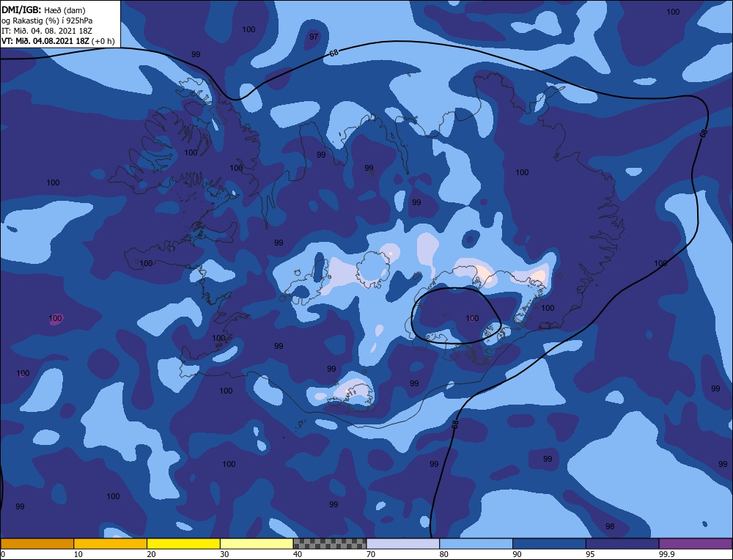
Task: Click the '20' legend tick label
Action: coord(151,554)
